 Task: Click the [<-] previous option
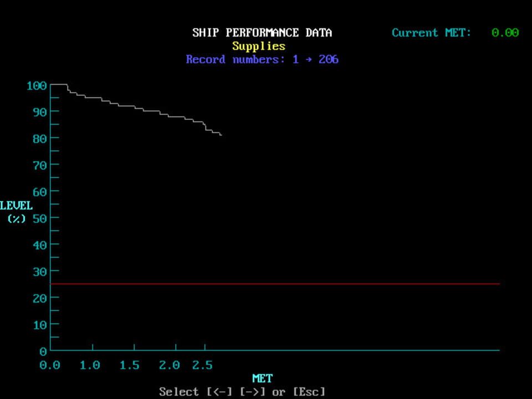(221, 392)
